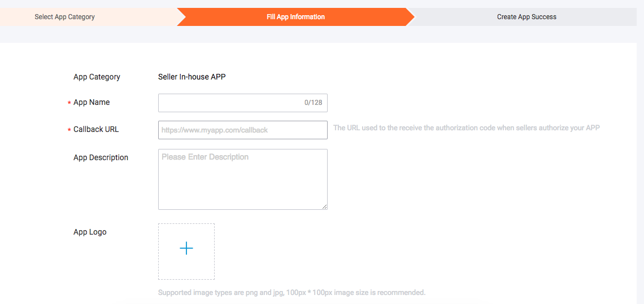Click the Callback URL label
This screenshot has height=304, width=644.
(x=96, y=129)
